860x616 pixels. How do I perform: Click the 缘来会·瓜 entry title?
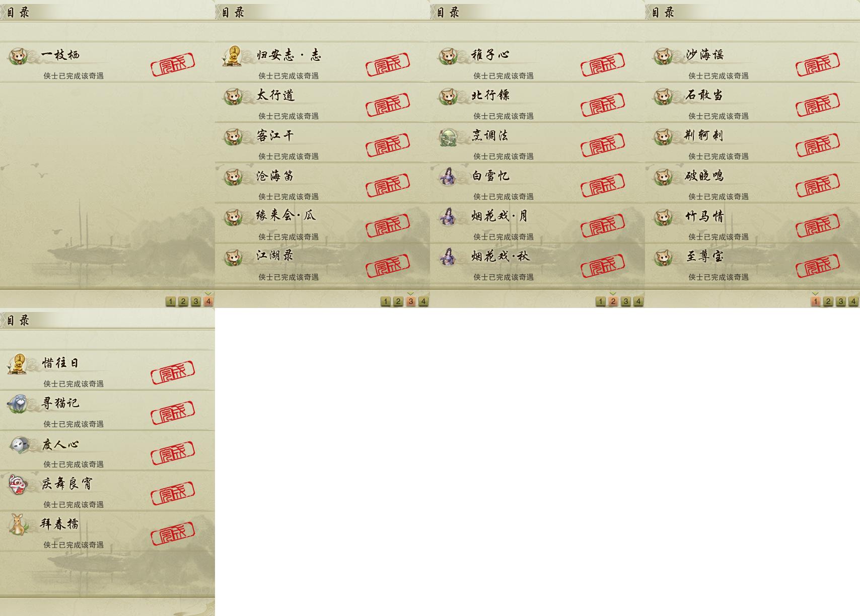pos(286,216)
